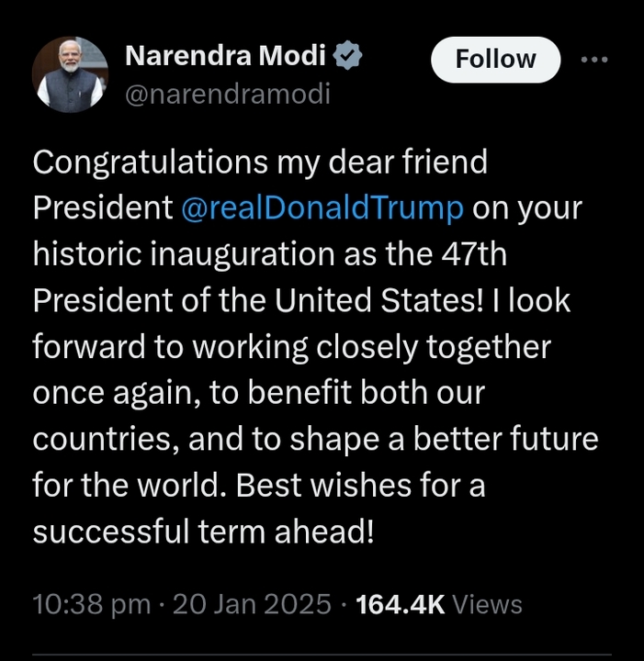Click the successful term ahead closing line
The width and height of the screenshot is (644, 661).
(203, 532)
